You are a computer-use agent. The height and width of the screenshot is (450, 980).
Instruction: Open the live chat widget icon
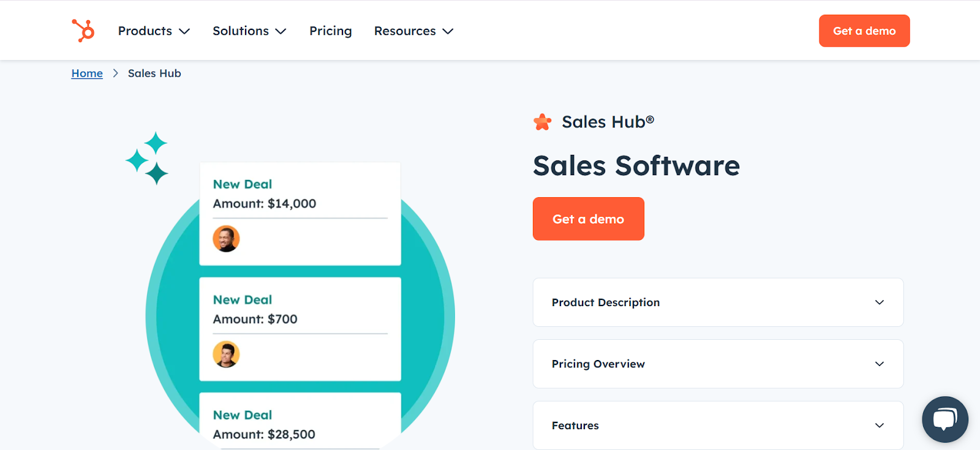click(945, 419)
